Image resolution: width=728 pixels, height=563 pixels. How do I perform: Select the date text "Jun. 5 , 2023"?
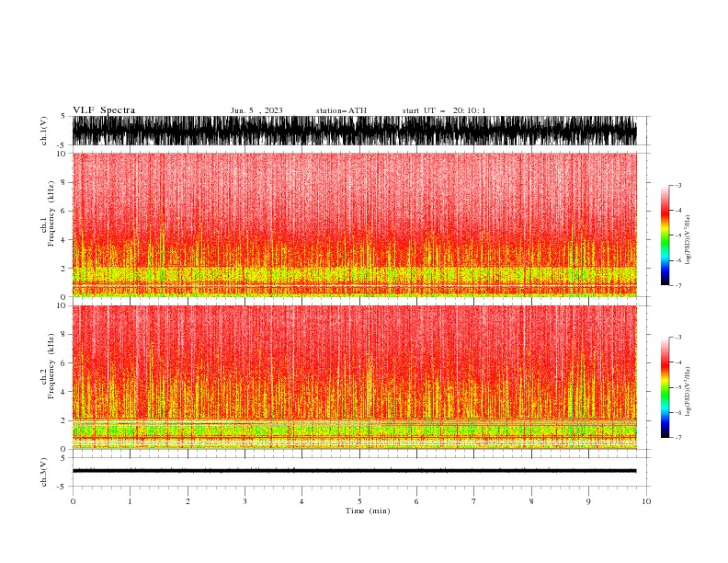click(256, 110)
